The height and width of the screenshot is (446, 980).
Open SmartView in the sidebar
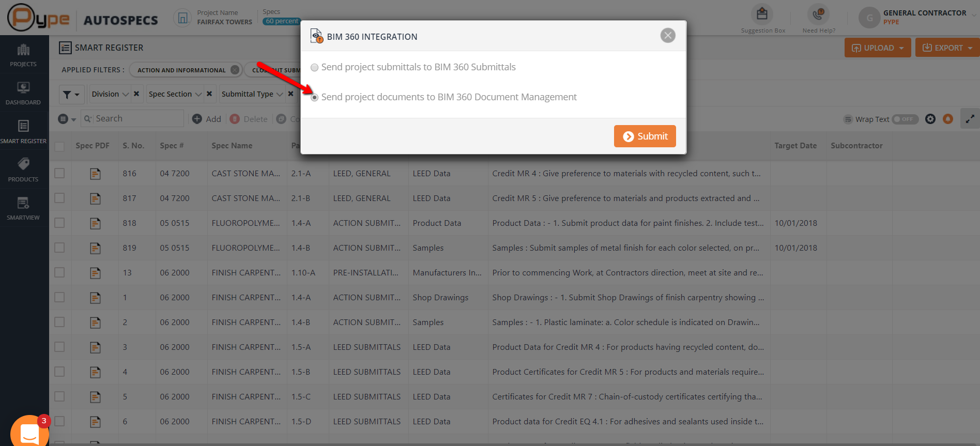click(23, 208)
